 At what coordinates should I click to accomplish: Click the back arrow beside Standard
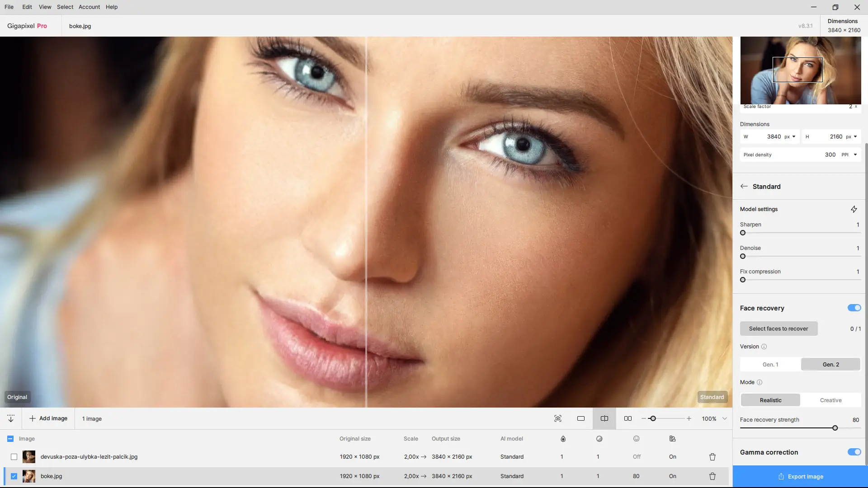point(744,186)
